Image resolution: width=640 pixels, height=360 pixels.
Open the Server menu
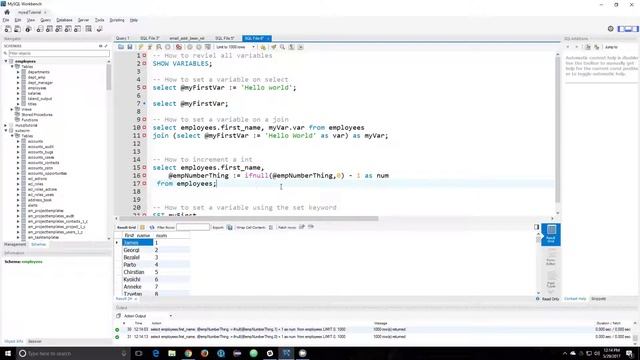(x=83, y=20)
